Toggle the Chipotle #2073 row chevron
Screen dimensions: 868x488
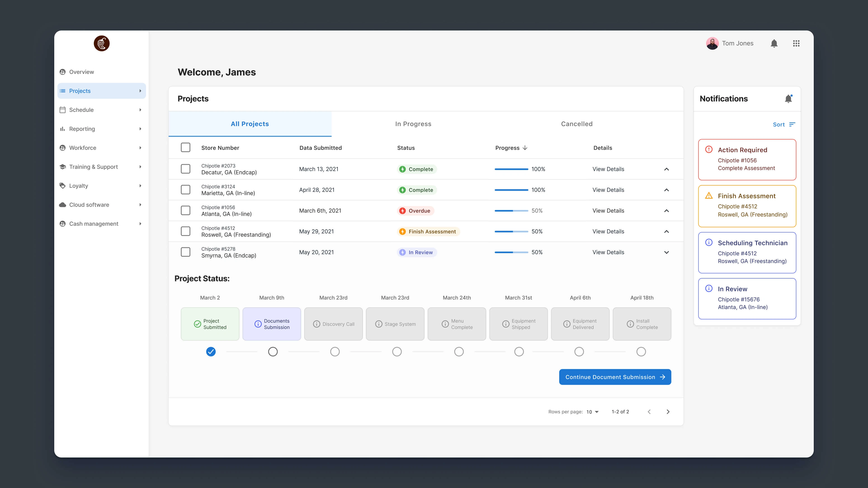tap(667, 169)
